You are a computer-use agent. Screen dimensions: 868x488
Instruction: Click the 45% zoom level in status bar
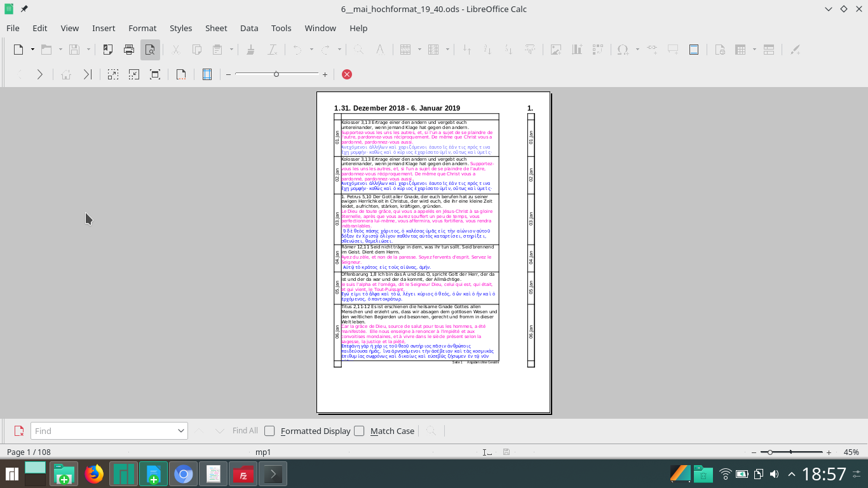851,452
